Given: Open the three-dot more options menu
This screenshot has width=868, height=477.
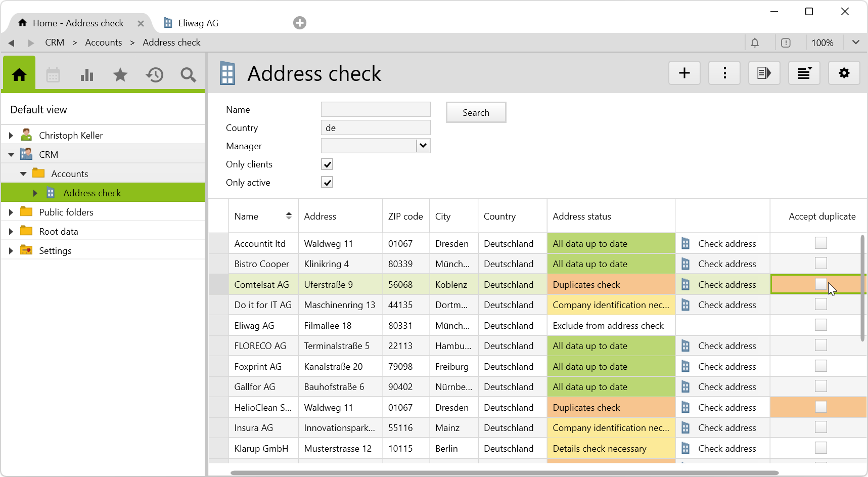Looking at the screenshot, I should [x=724, y=73].
